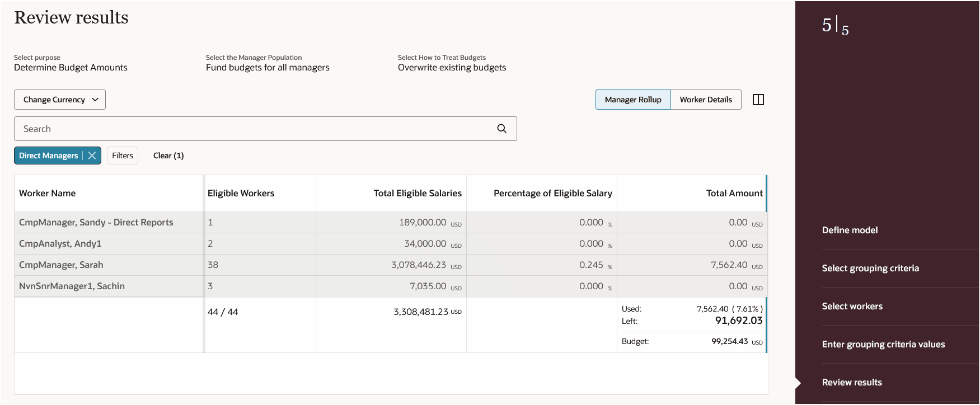Switch to Worker Details view
The height and width of the screenshot is (405, 980).
tap(706, 100)
